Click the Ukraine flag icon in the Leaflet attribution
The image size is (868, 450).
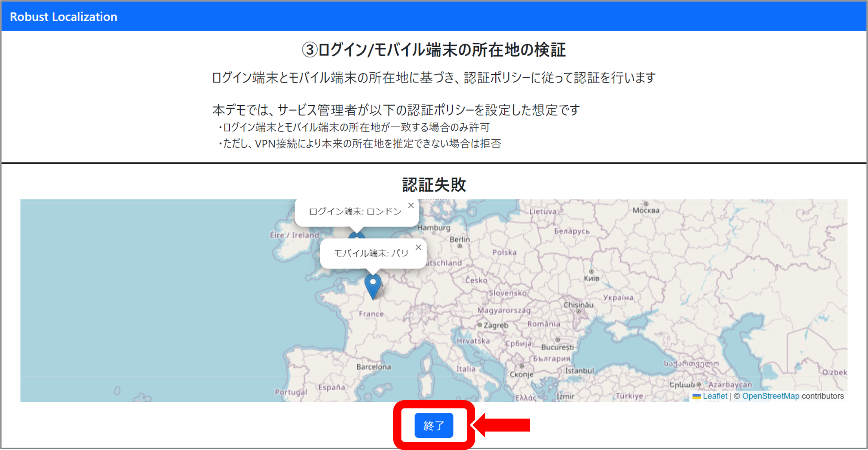pyautogui.click(x=697, y=396)
